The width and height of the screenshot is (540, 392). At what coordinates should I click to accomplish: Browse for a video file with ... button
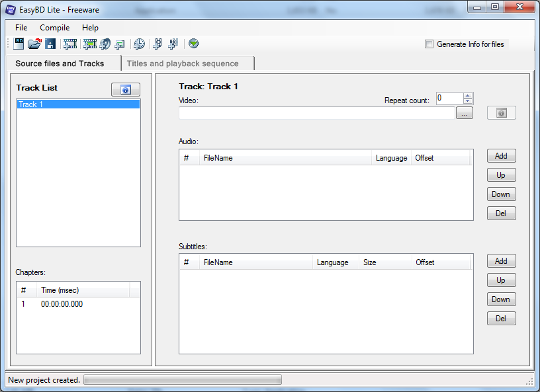click(x=465, y=113)
